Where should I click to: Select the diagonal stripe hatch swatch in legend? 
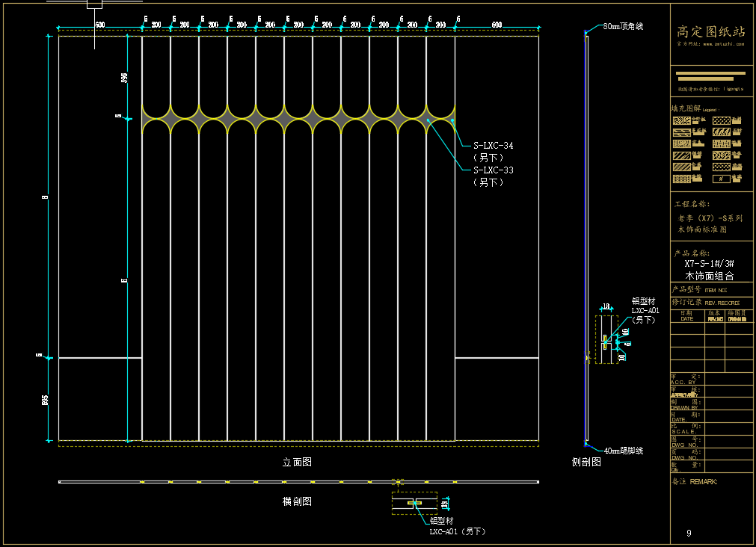tap(681, 155)
